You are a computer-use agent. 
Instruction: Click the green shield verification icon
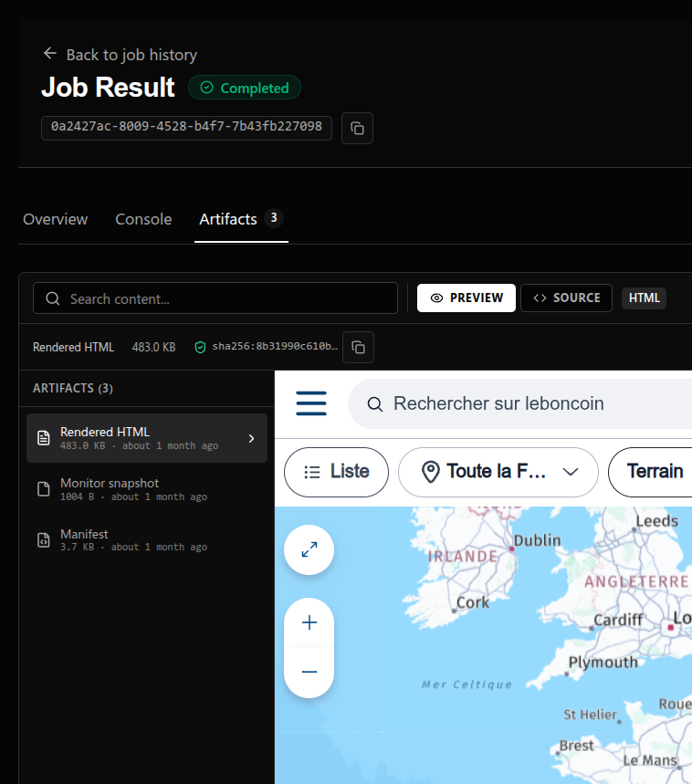[x=200, y=347]
